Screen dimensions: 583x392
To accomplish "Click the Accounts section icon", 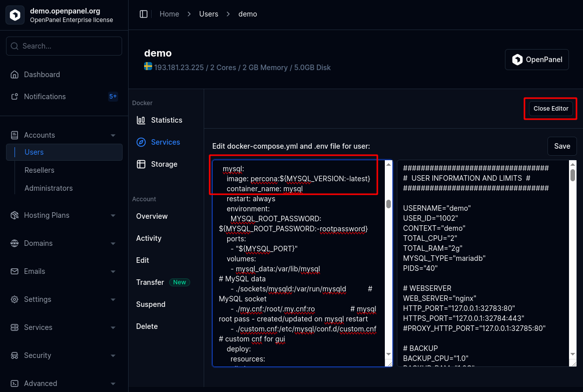I will 15,135.
